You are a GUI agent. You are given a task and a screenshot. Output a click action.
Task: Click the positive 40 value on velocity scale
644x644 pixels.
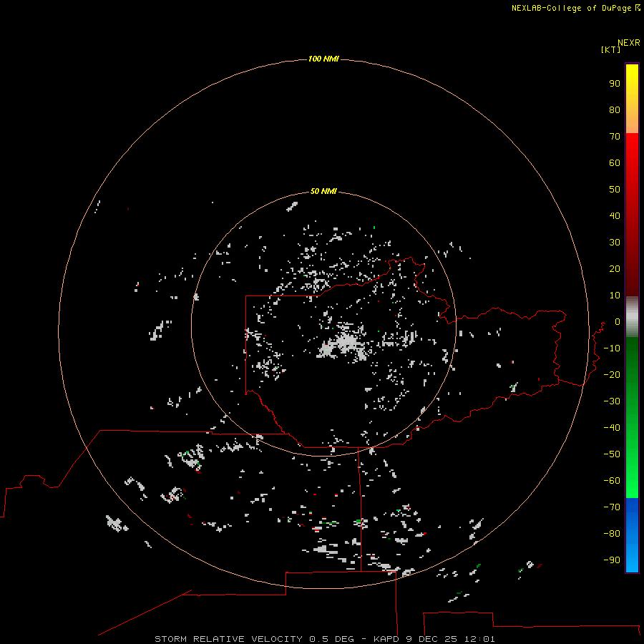pos(615,215)
